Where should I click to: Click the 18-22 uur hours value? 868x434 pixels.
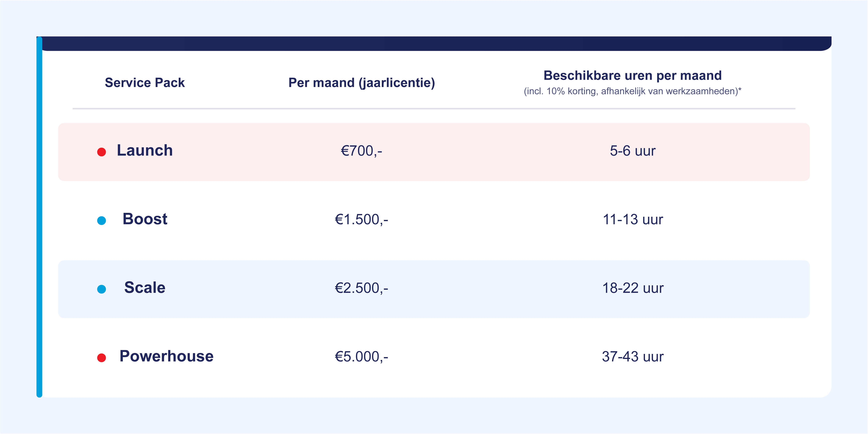pyautogui.click(x=632, y=288)
